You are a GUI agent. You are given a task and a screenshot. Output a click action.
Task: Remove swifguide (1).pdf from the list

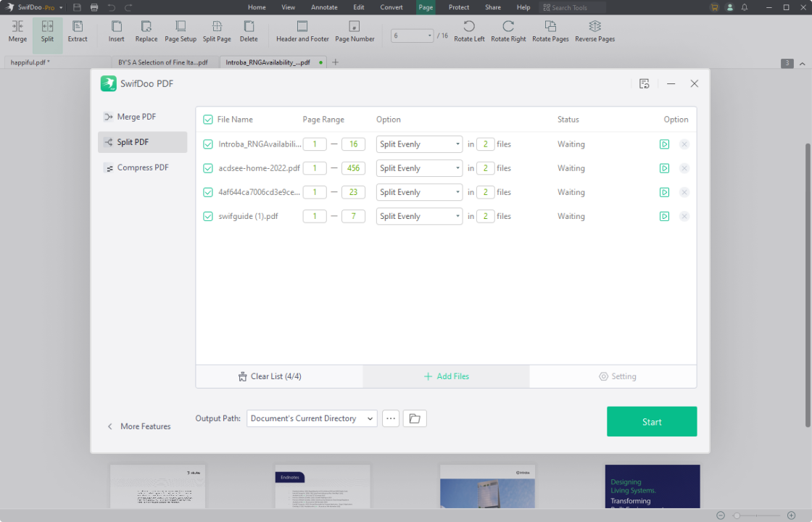[684, 216]
